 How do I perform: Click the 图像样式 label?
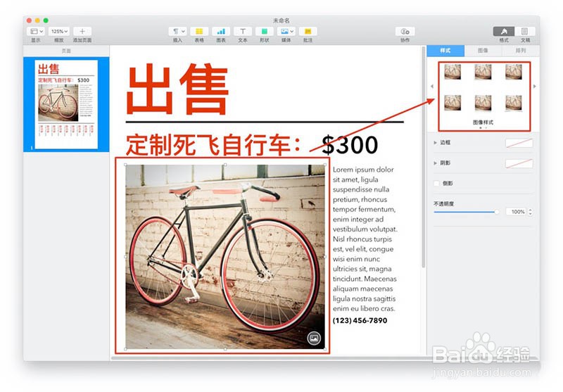coord(483,122)
